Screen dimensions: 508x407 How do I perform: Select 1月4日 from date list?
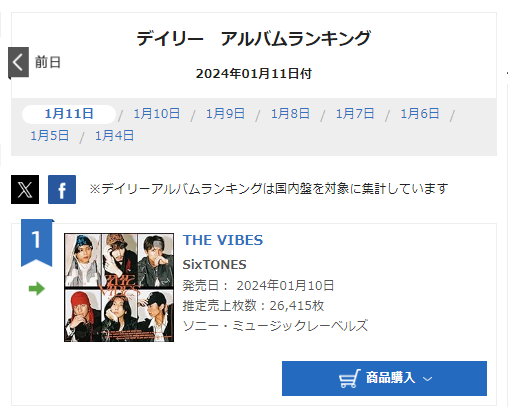(115, 136)
